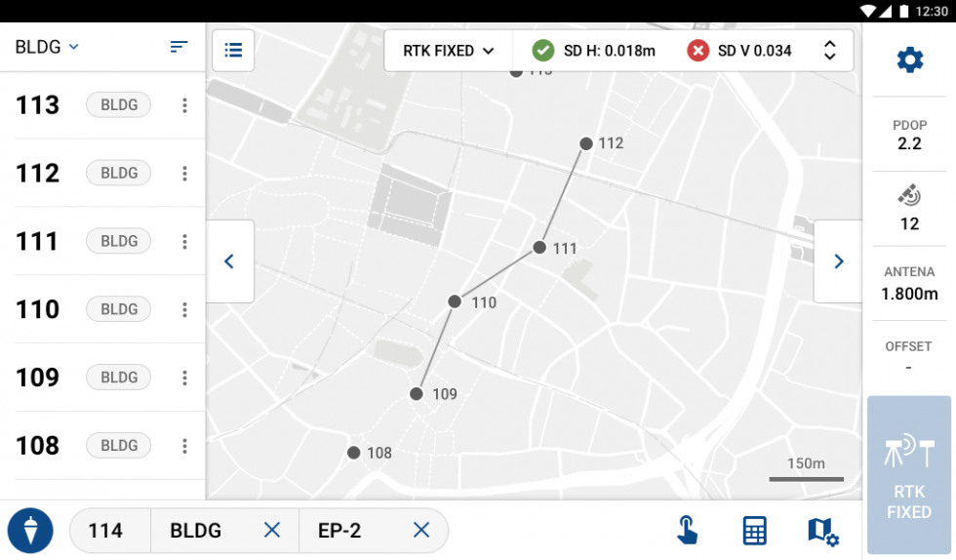Tap the satellite count icon
The height and width of the screenshot is (560, 956).
pyautogui.click(x=909, y=196)
